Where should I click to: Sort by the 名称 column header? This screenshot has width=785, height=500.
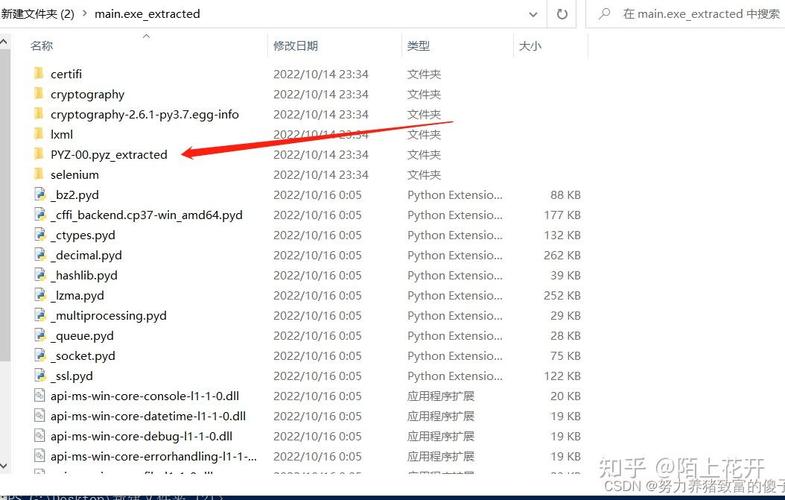41,46
